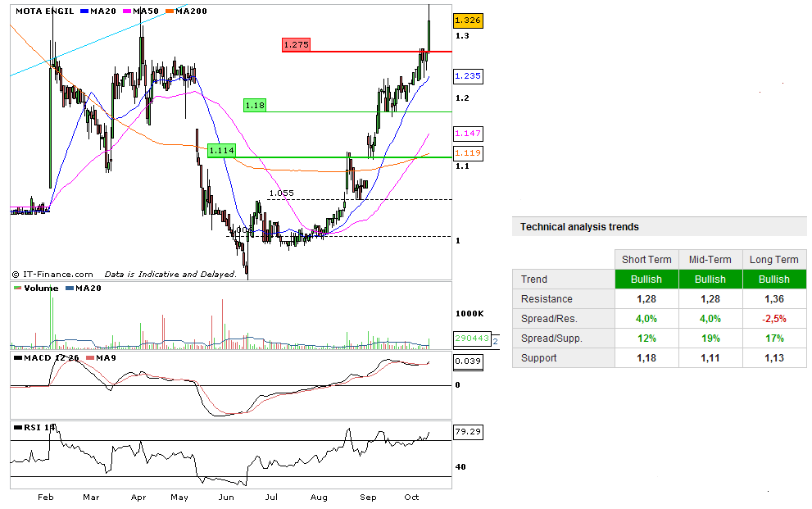The image size is (812, 509).
Task: Click the Long Term 17% Spread/Supp. value
Action: 774,339
